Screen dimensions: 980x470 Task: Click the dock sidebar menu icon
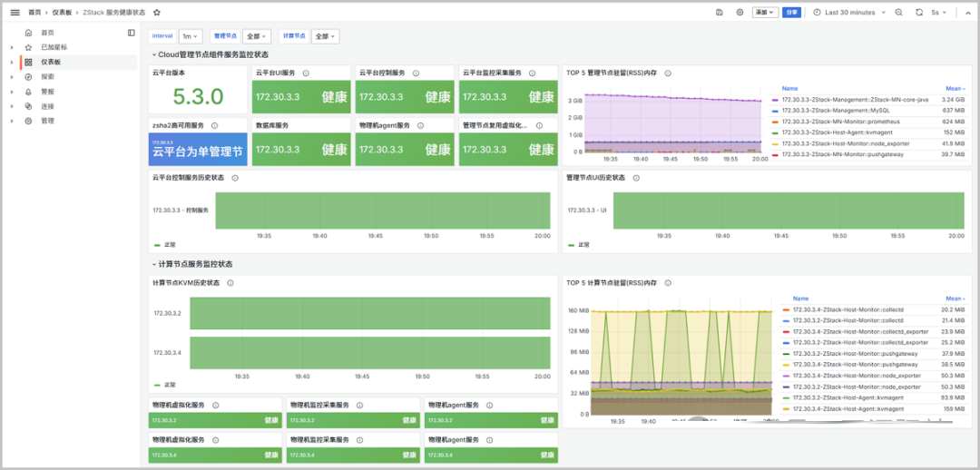[x=132, y=33]
